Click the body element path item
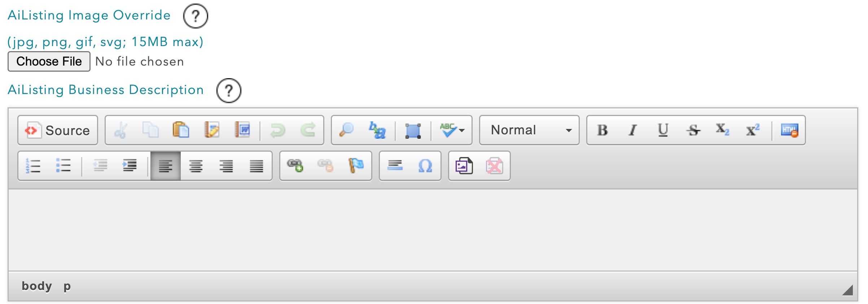 pos(37,286)
